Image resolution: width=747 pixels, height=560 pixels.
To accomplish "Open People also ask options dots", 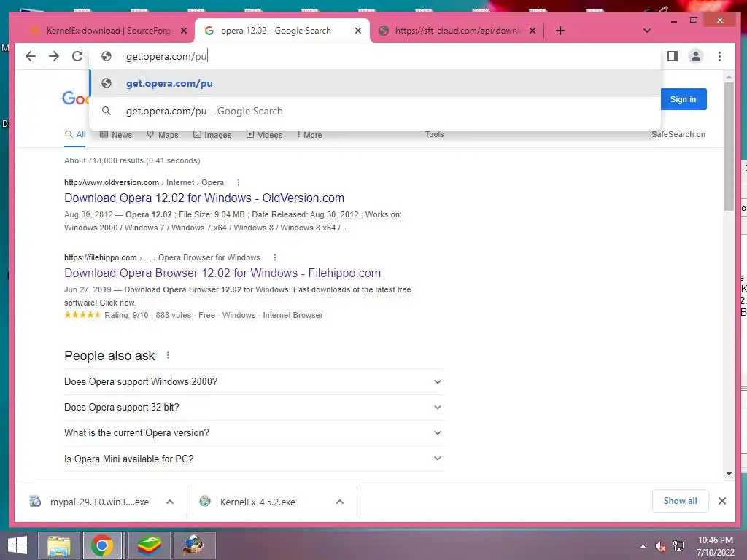I will (168, 355).
